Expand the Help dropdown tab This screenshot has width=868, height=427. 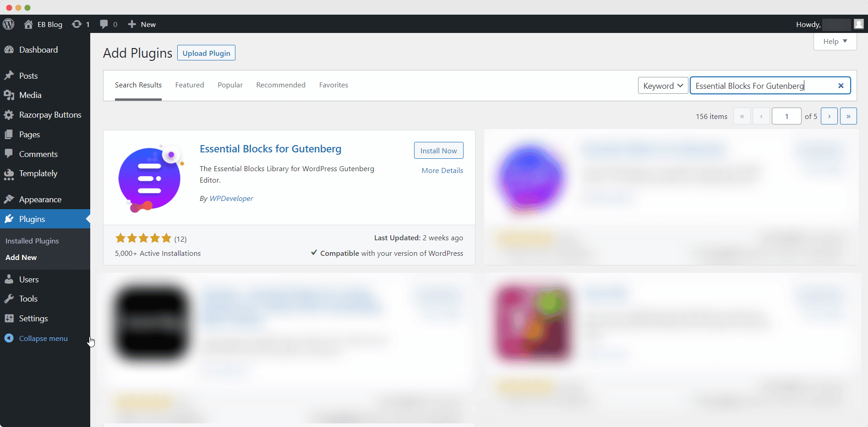click(835, 41)
